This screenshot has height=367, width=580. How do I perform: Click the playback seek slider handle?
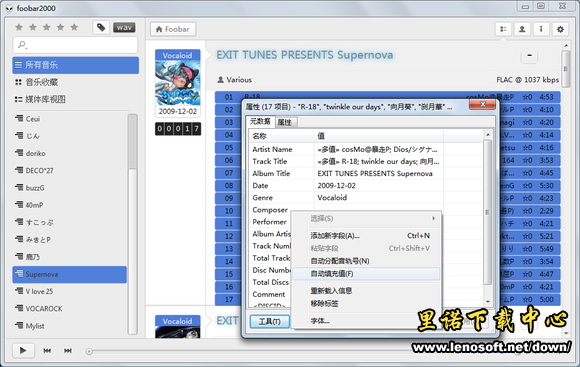click(x=89, y=351)
